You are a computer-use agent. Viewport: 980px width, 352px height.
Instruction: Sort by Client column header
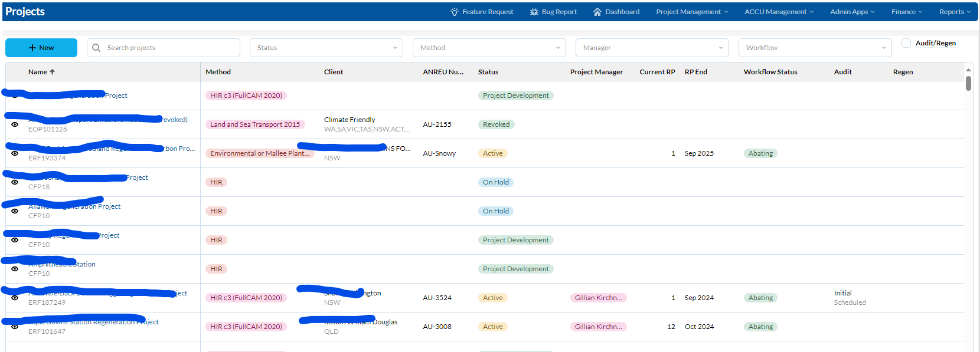(334, 72)
